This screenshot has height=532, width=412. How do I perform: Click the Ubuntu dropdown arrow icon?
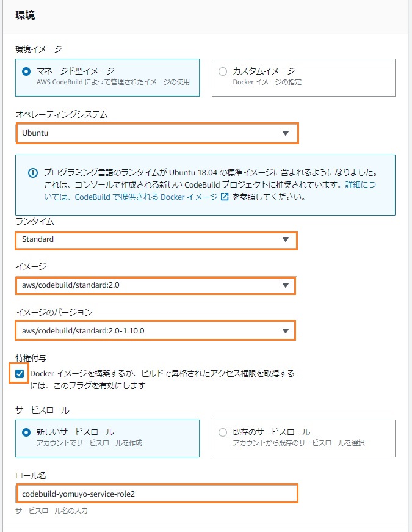tap(286, 133)
